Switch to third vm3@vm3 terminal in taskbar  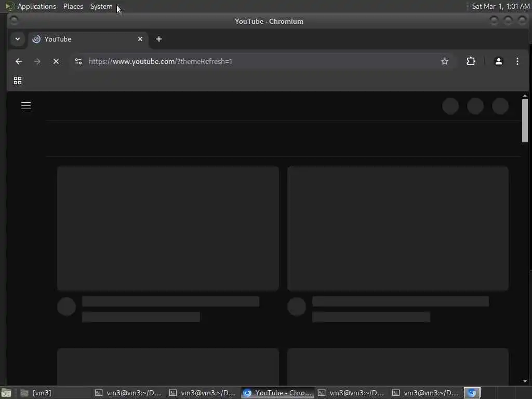pyautogui.click(x=352, y=393)
